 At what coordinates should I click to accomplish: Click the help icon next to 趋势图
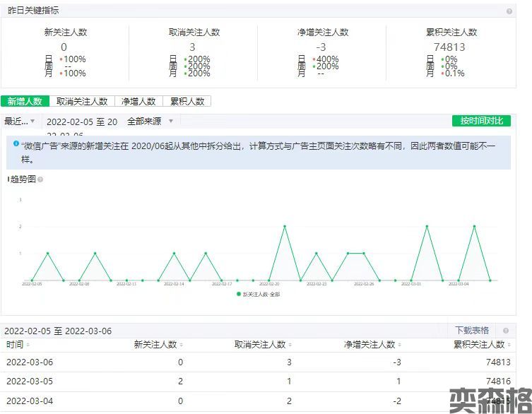click(x=40, y=179)
